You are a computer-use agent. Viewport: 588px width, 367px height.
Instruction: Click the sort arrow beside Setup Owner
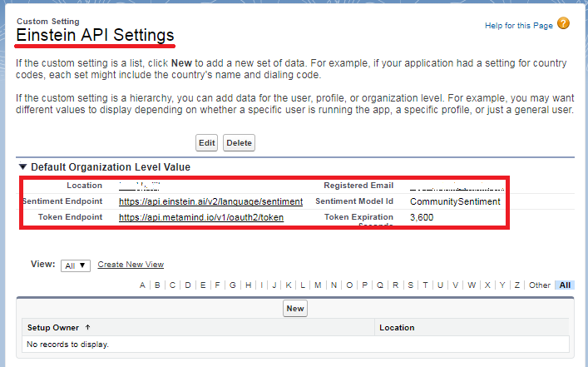[x=88, y=327]
